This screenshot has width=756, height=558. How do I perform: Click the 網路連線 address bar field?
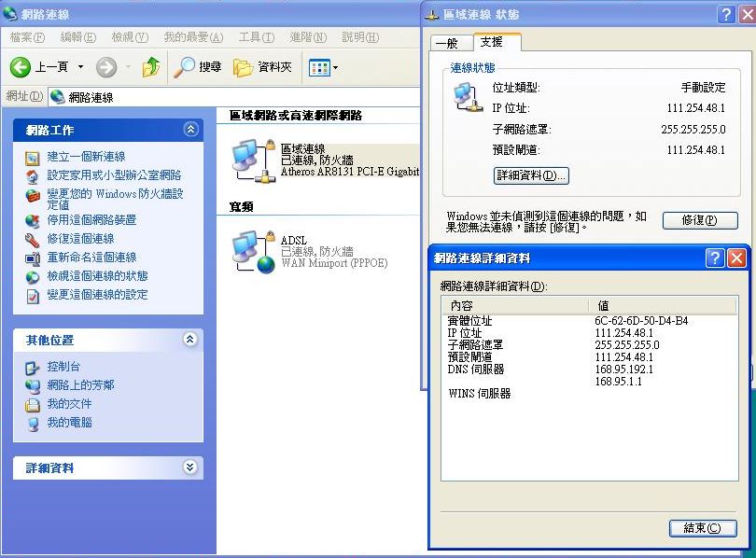(x=234, y=97)
